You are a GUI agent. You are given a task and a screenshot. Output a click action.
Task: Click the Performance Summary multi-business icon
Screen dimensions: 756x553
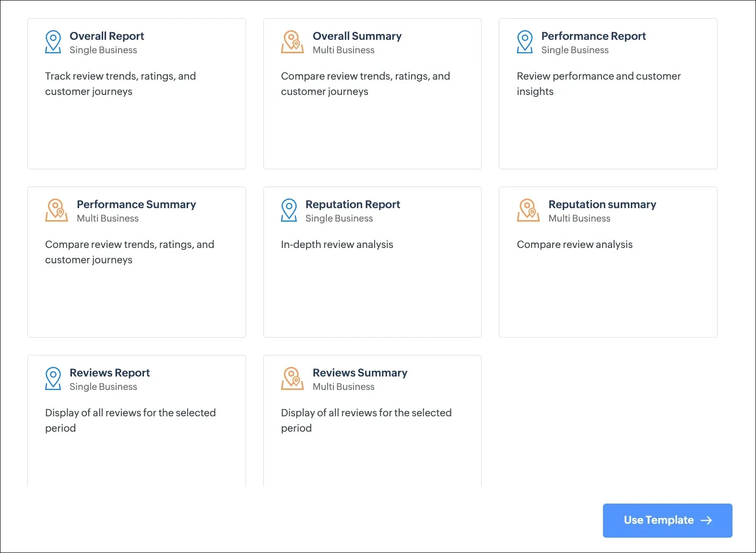57,211
